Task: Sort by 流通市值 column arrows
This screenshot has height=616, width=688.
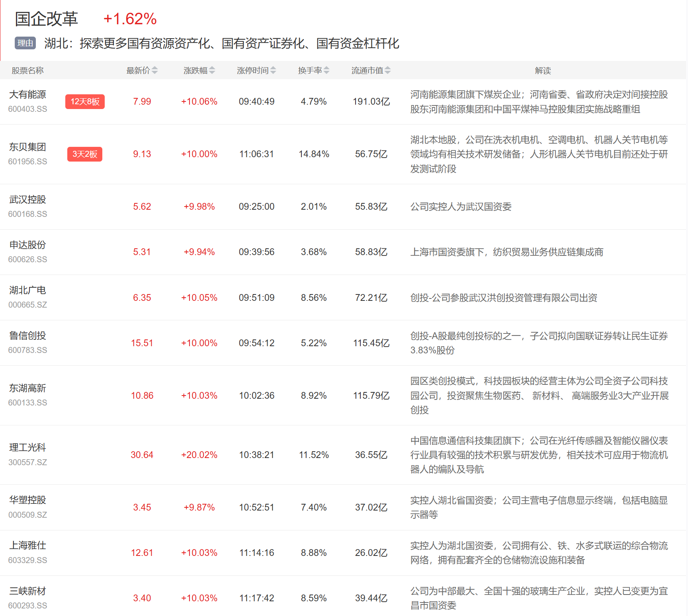Action: [387, 70]
